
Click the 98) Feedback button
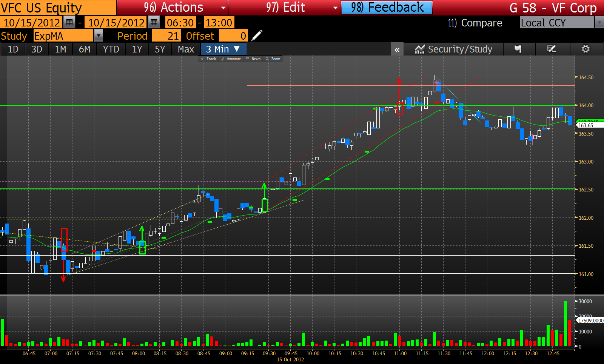coord(387,8)
